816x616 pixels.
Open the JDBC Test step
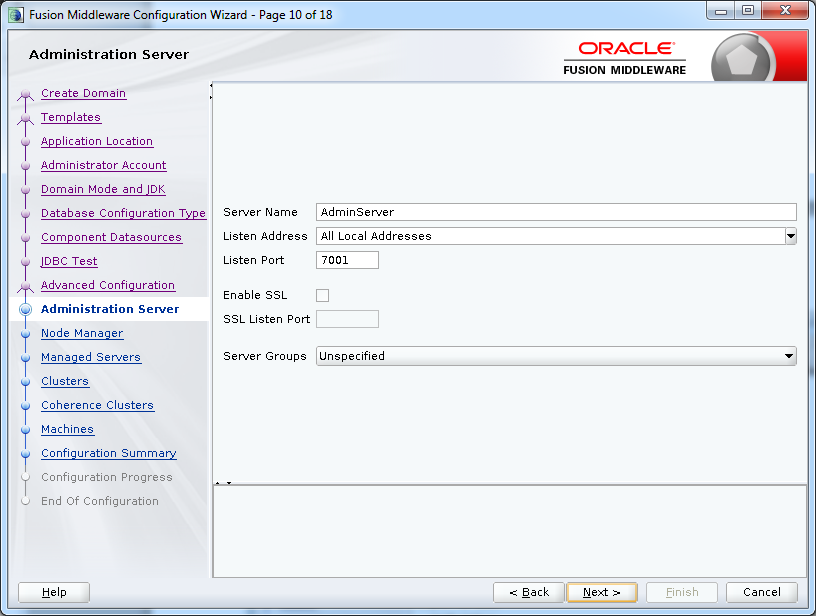tap(69, 261)
